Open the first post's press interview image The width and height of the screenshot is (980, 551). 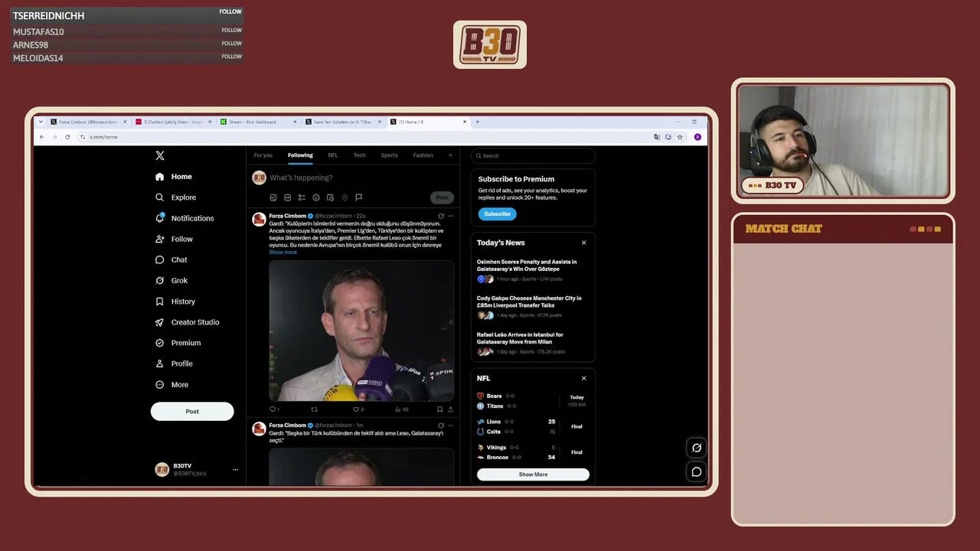coord(361,331)
